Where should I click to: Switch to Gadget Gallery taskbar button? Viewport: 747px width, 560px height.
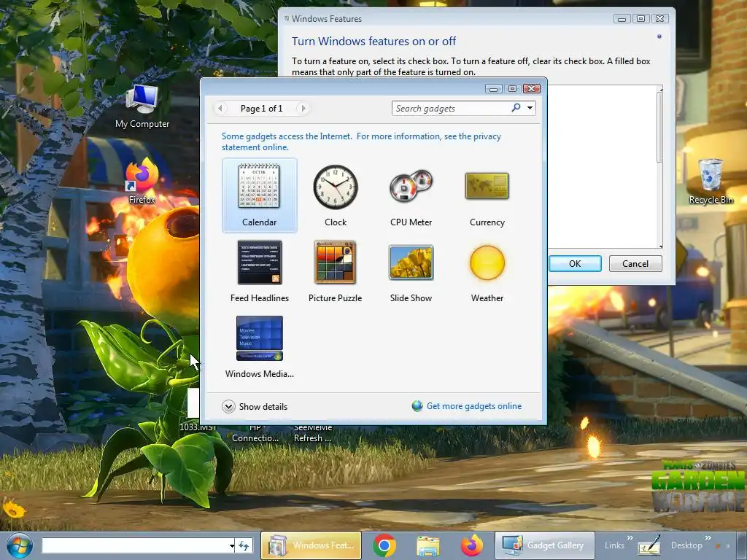click(x=544, y=545)
